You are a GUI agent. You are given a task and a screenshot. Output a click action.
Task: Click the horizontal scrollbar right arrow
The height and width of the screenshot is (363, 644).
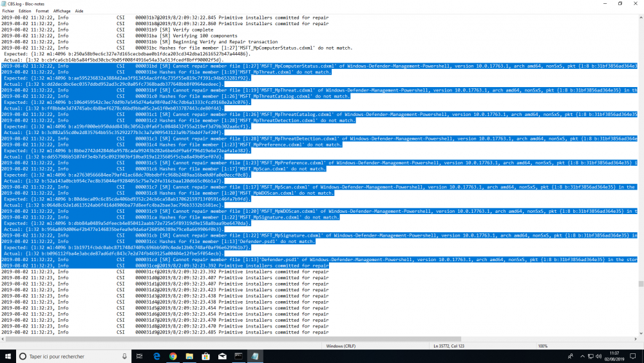635,339
